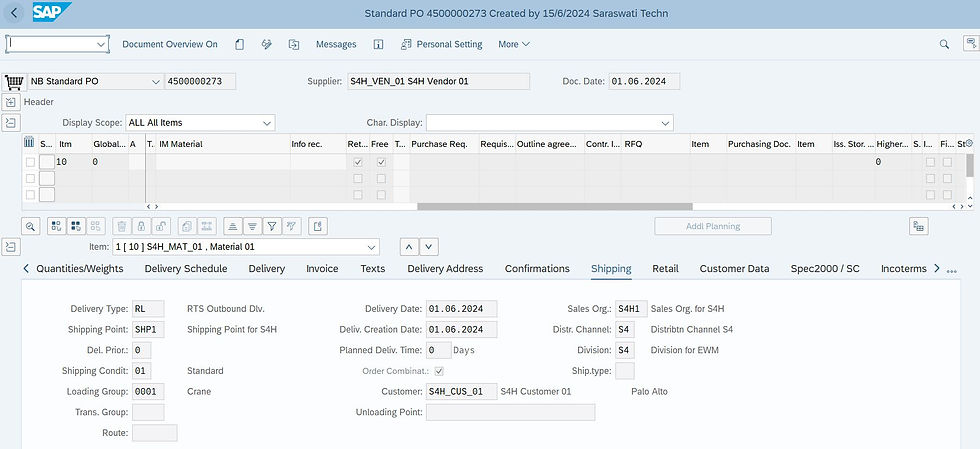The image size is (980, 449).
Task: Open the Item selector dropdown
Action: [x=371, y=246]
